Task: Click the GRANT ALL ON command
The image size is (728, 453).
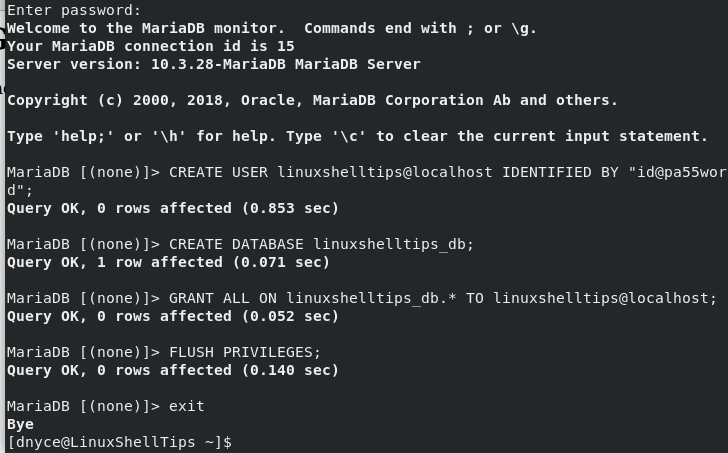Action: point(442,298)
